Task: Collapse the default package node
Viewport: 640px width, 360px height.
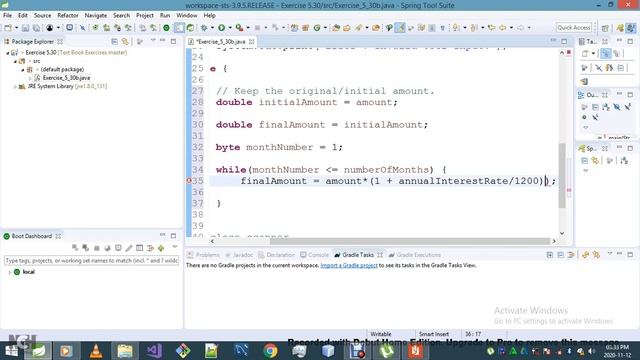Action: [22, 70]
